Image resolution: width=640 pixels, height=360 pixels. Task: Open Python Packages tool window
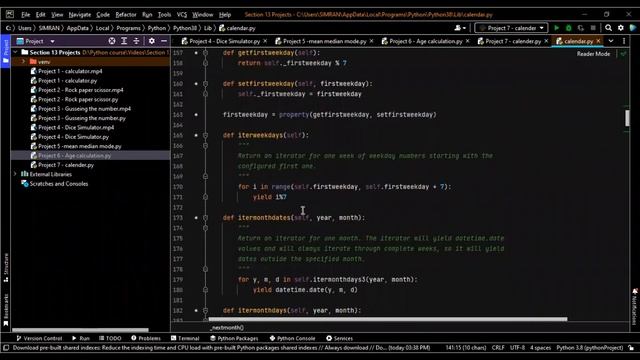[x=234, y=338]
